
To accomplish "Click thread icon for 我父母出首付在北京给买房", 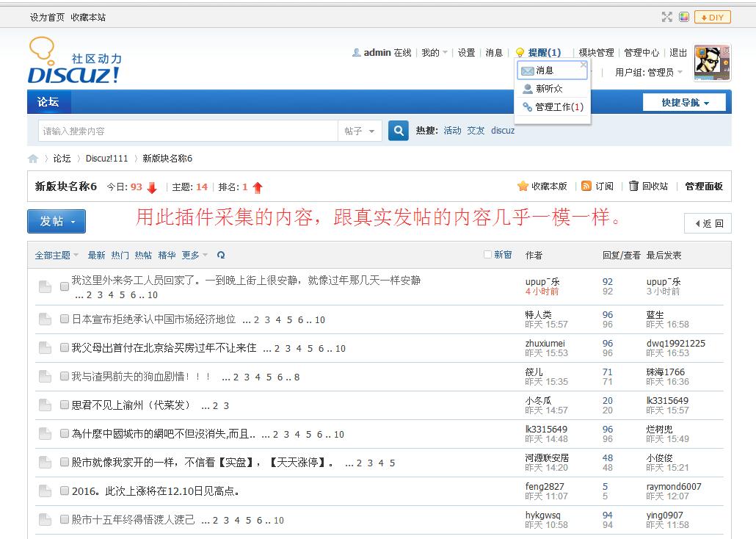I will [x=46, y=348].
